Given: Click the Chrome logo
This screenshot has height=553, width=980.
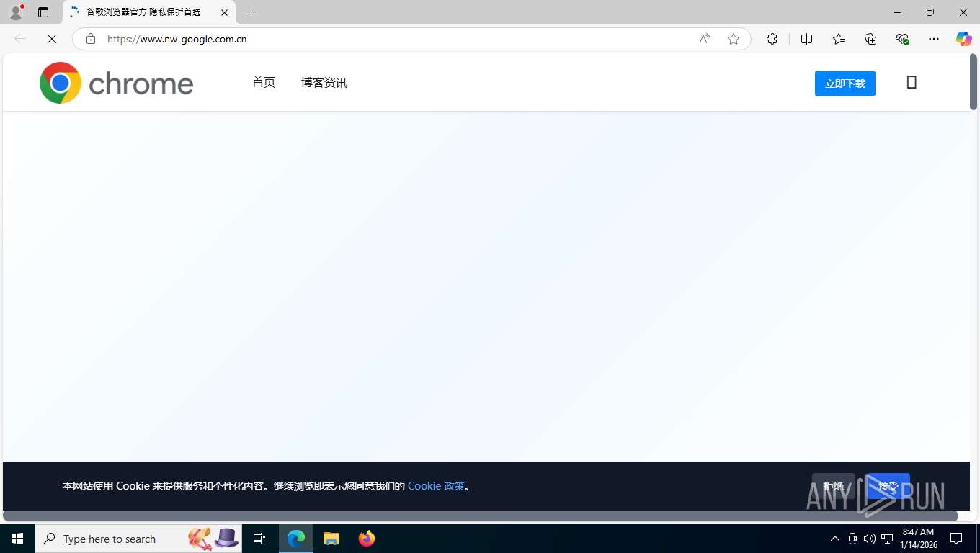Looking at the screenshot, I should click(117, 83).
